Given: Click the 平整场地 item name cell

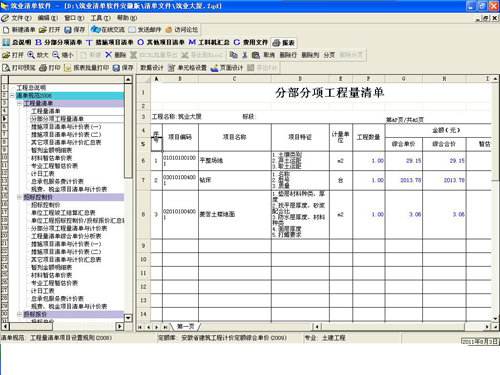Looking at the screenshot, I should click(235, 161).
